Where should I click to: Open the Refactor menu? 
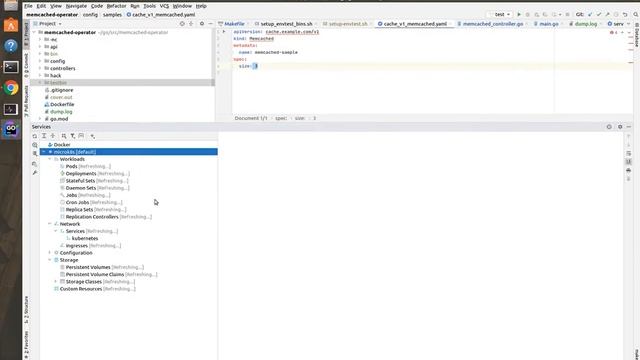pos(117,6)
